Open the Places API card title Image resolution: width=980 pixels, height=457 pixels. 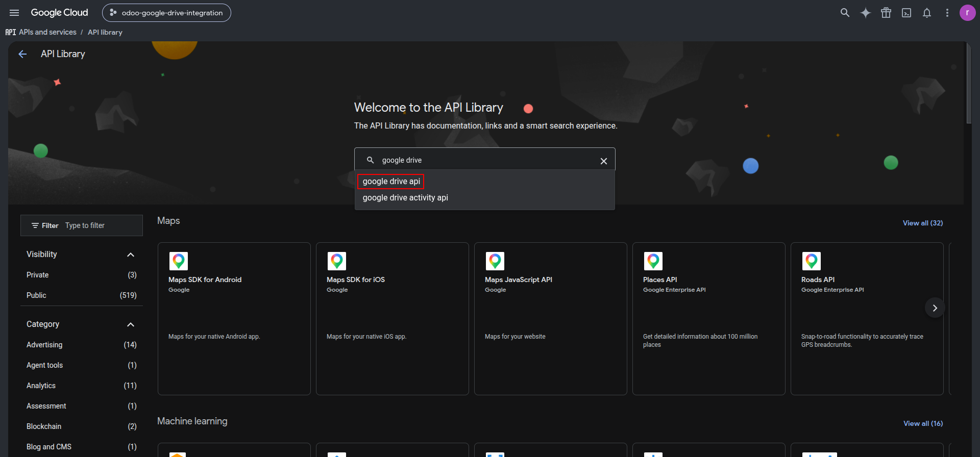660,280
